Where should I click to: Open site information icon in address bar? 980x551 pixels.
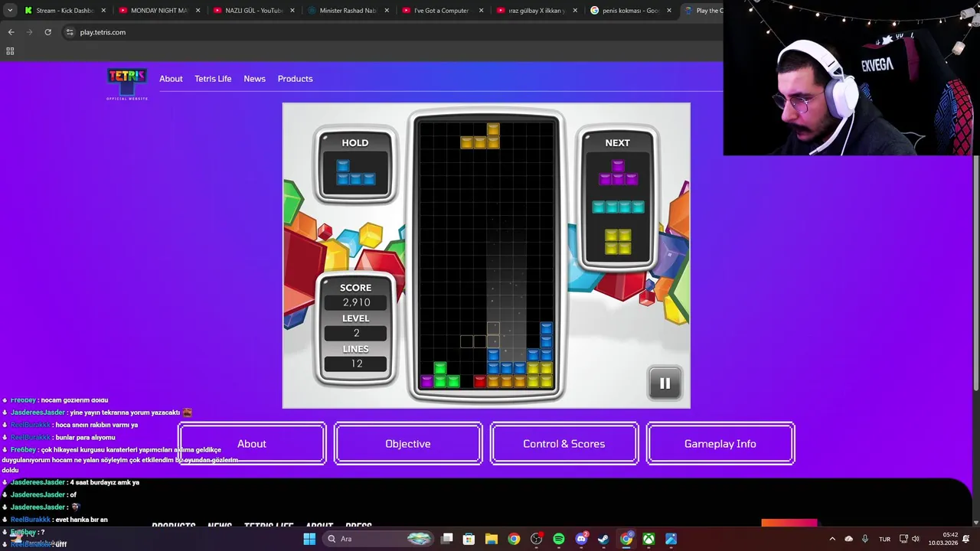pos(70,32)
